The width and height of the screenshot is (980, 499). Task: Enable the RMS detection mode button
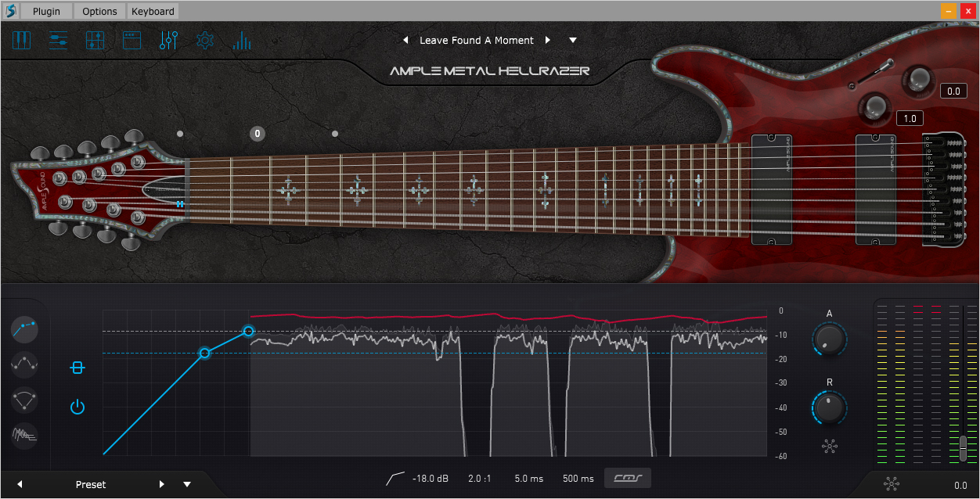point(627,478)
